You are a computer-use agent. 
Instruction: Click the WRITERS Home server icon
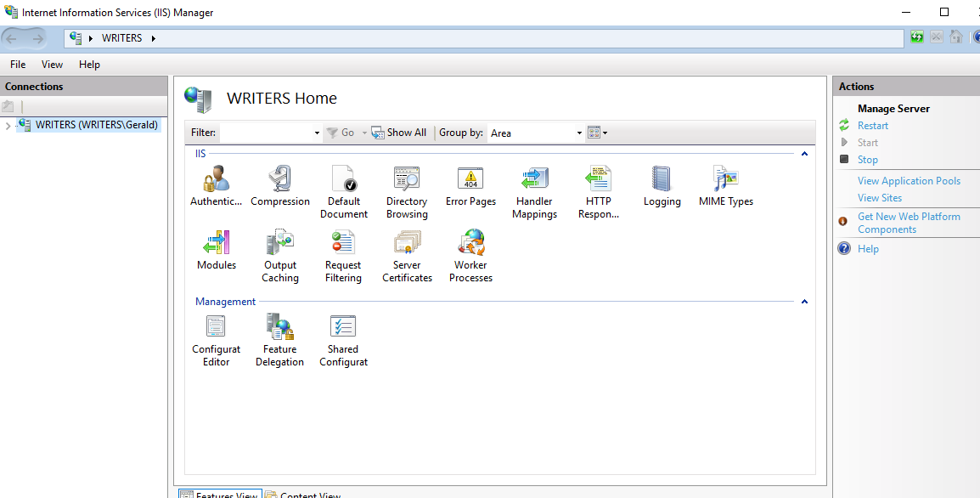pyautogui.click(x=200, y=100)
